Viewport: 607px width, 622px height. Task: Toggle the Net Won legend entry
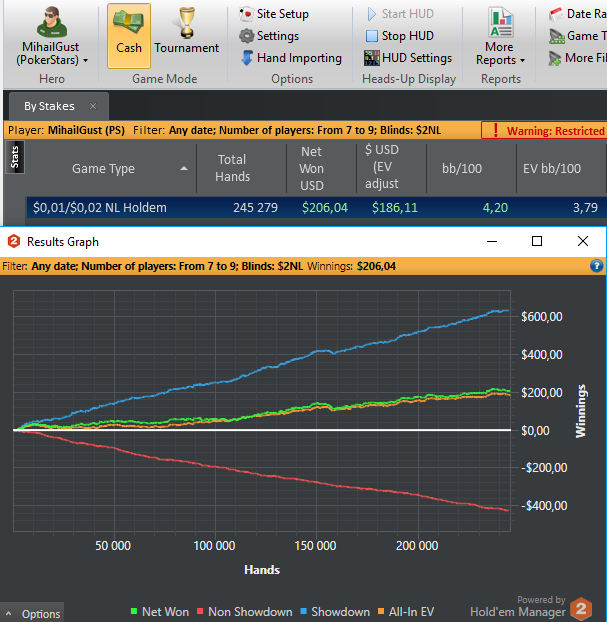(x=160, y=612)
